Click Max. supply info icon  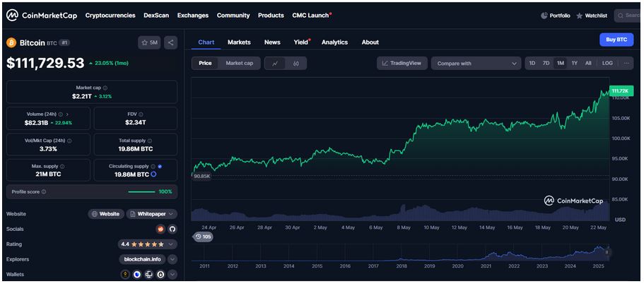62,167
